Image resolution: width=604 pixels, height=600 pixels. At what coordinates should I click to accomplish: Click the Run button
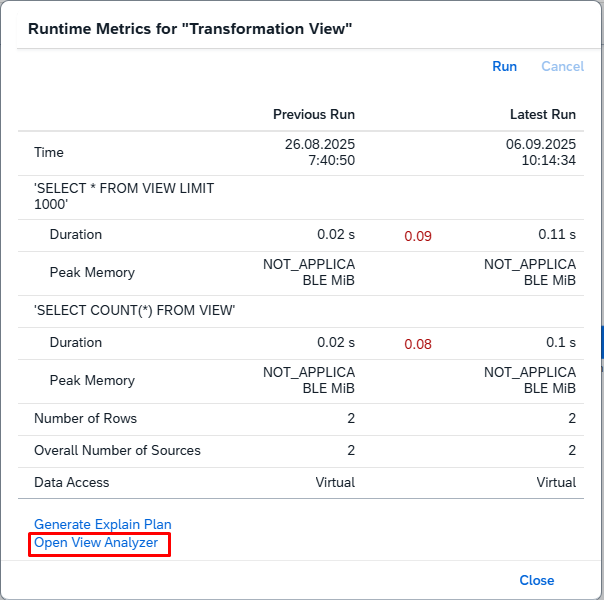(x=504, y=66)
